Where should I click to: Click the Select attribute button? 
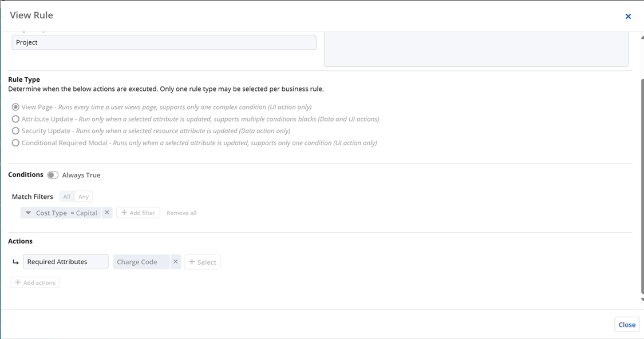202,262
